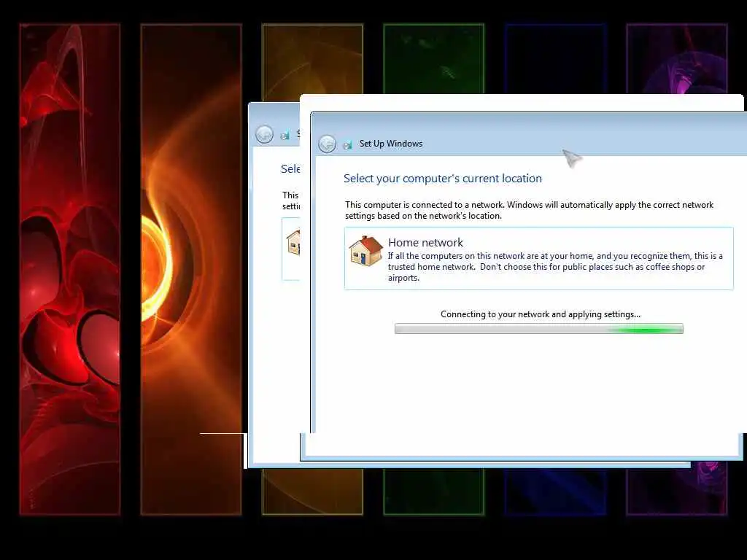Click the Home network house icon
This screenshot has height=560, width=747.
(x=365, y=251)
